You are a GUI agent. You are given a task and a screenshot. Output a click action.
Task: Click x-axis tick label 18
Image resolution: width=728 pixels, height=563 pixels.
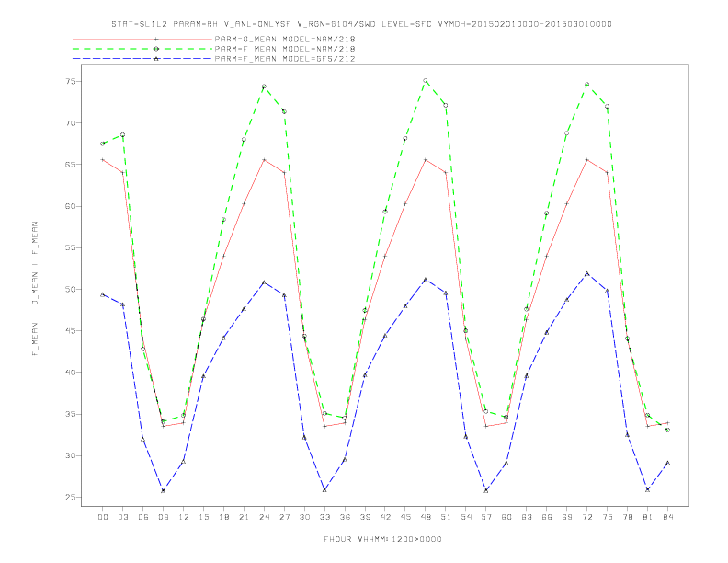(x=223, y=517)
